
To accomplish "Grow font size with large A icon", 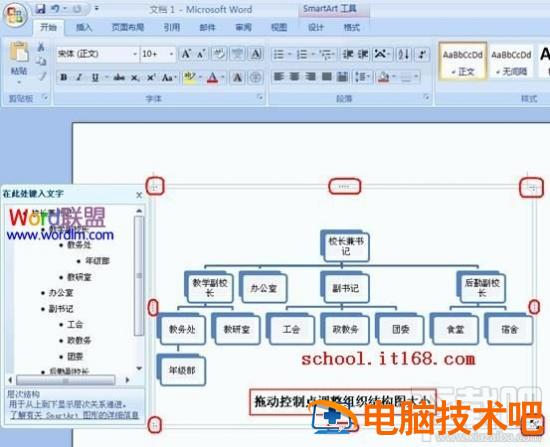I will [x=186, y=54].
